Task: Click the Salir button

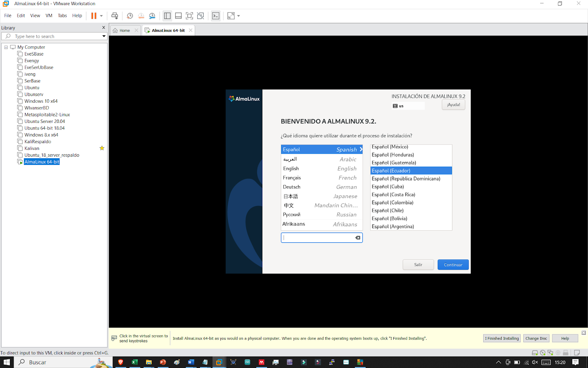Action: click(418, 265)
